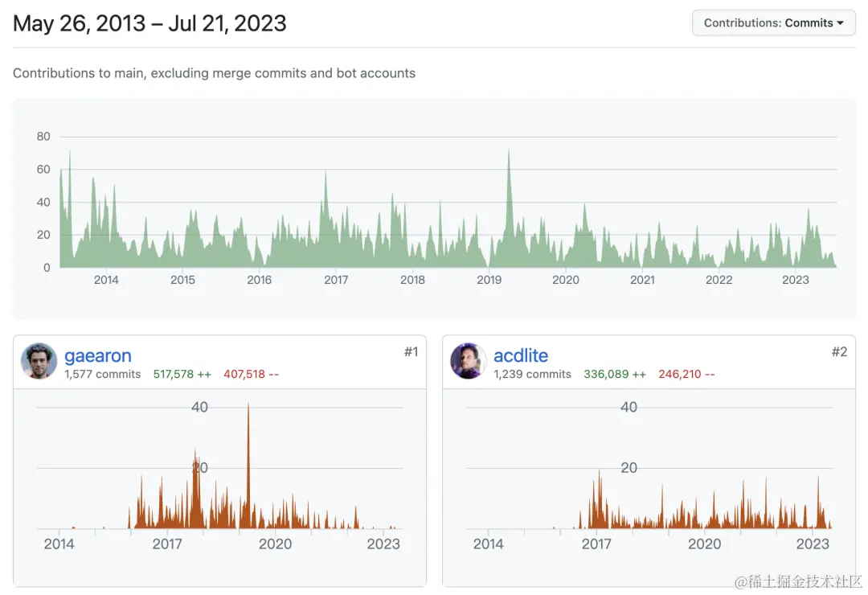Image resolution: width=868 pixels, height=595 pixels.
Task: Click the dropdown caret beside Commits
Action: click(x=841, y=23)
